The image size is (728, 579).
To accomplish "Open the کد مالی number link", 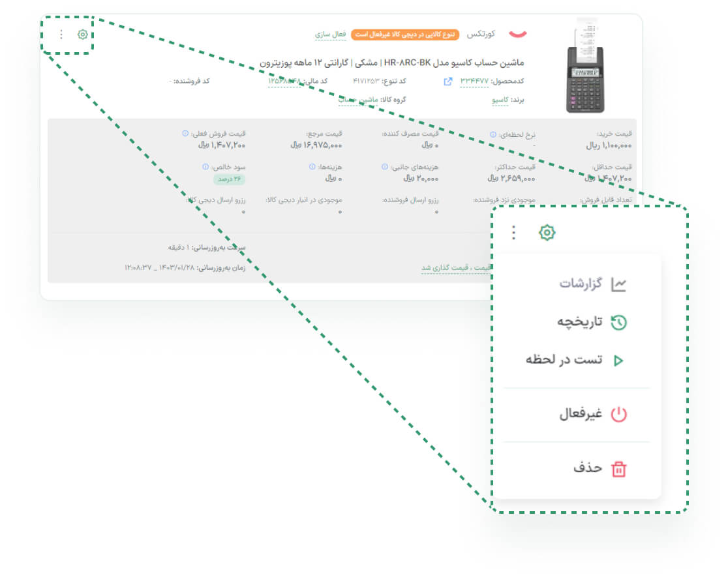I will coord(284,82).
